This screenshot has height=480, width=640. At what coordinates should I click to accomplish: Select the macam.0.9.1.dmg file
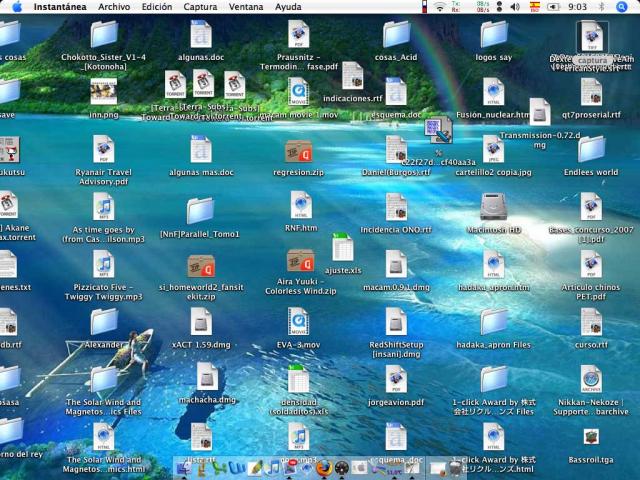click(396, 264)
